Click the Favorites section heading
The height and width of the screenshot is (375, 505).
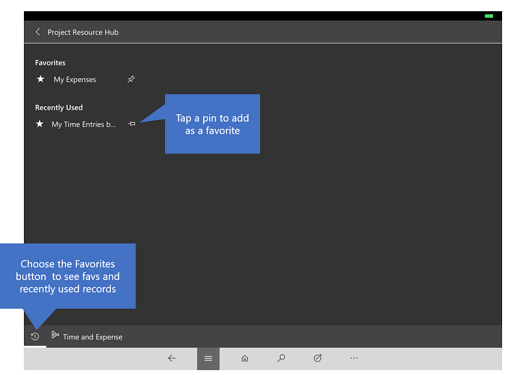click(50, 63)
